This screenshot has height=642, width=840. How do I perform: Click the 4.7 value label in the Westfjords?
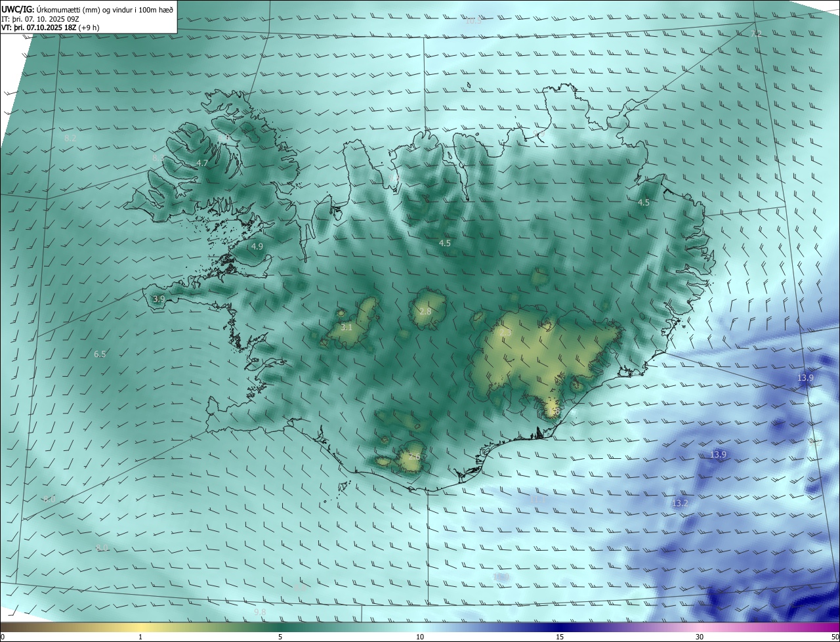click(202, 163)
